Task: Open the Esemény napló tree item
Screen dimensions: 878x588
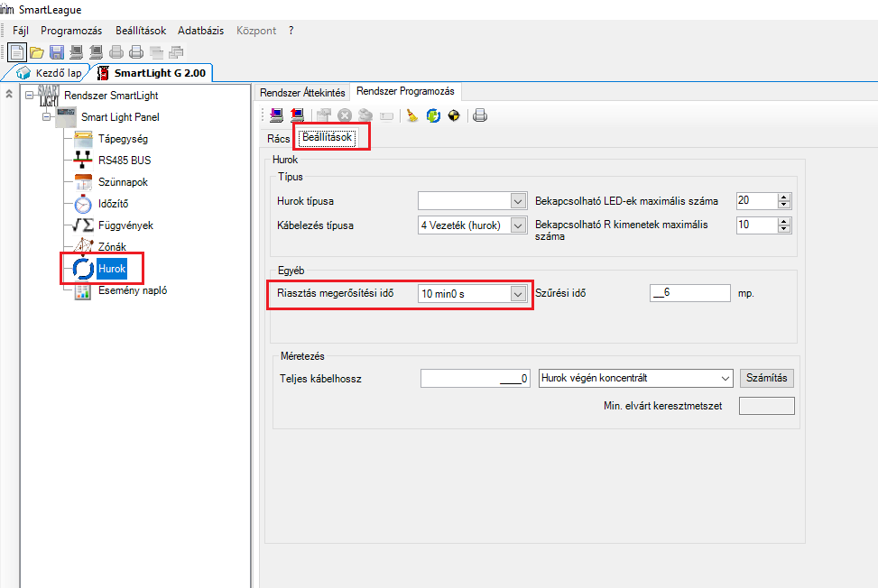Action: tap(132, 290)
